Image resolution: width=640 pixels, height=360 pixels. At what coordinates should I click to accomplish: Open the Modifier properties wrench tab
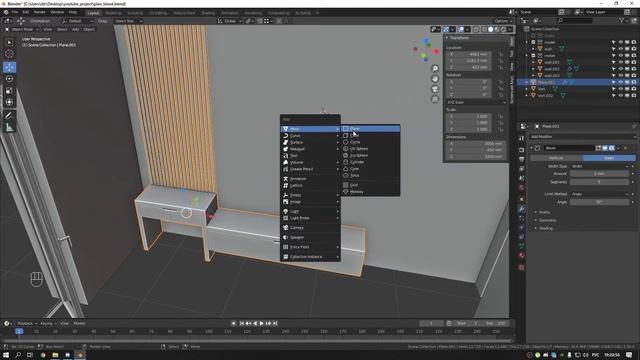[x=522, y=209]
